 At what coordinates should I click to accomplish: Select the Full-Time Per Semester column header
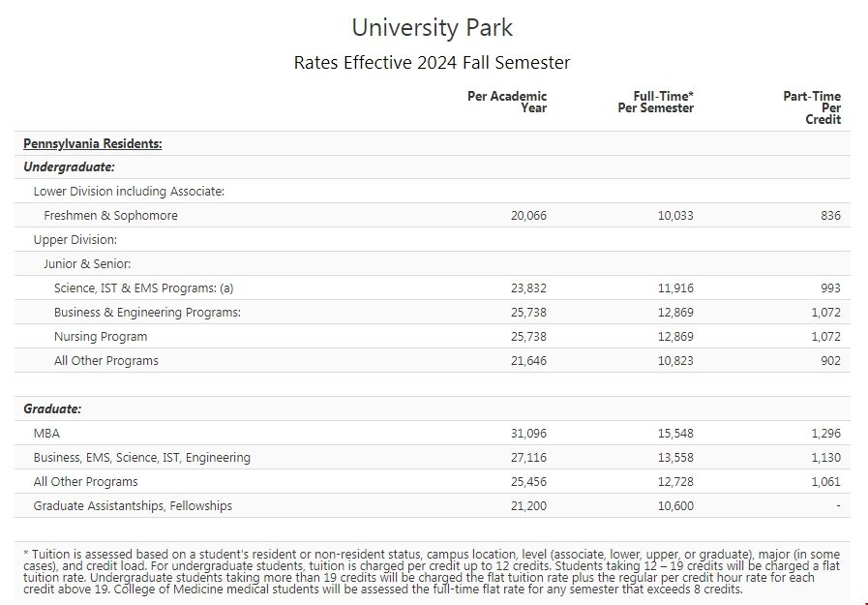pyautogui.click(x=655, y=102)
